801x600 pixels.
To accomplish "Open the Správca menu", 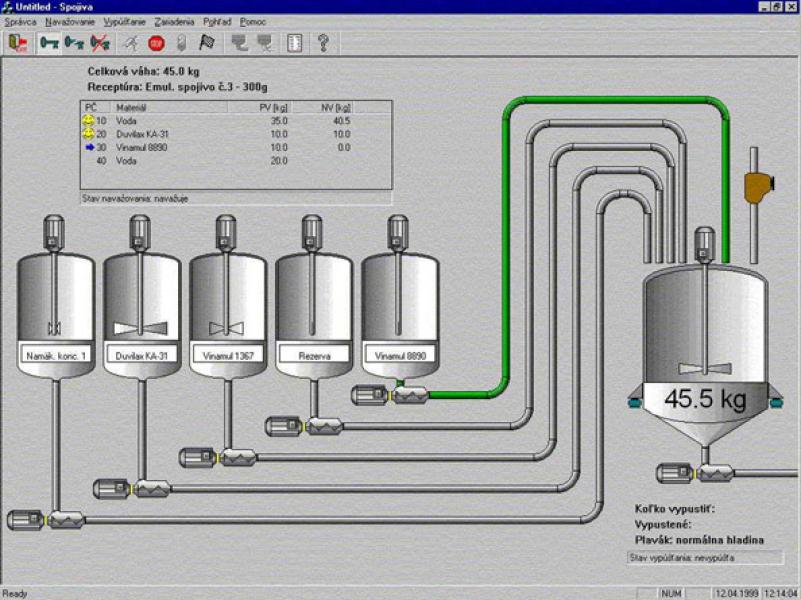I will [20, 22].
